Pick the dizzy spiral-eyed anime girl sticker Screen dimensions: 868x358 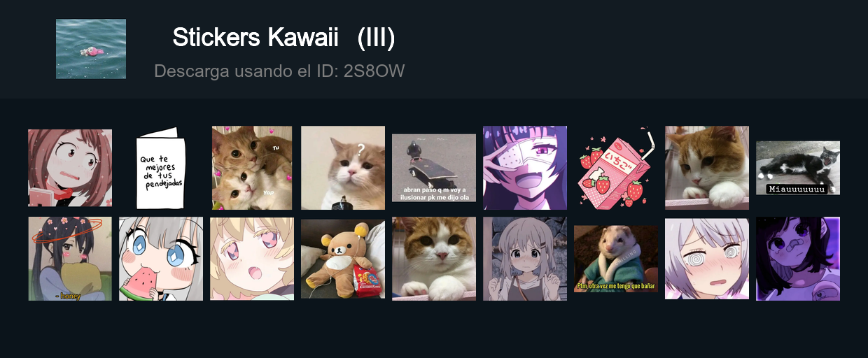(x=707, y=259)
